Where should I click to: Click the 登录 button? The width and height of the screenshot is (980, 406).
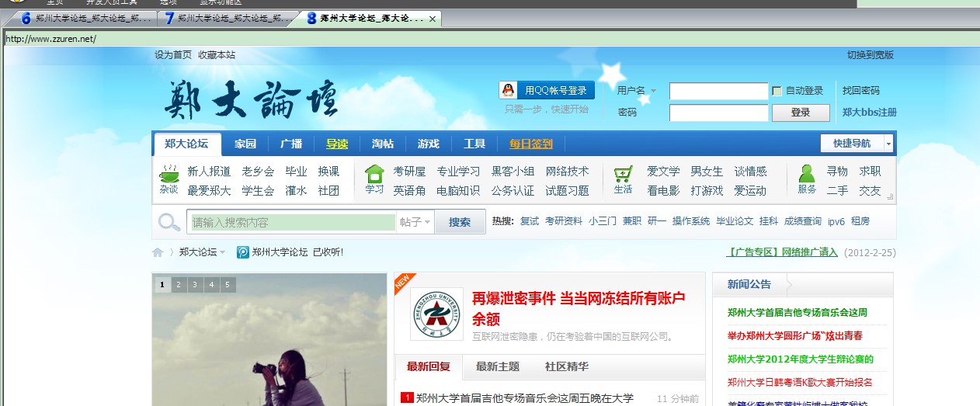pos(801,113)
